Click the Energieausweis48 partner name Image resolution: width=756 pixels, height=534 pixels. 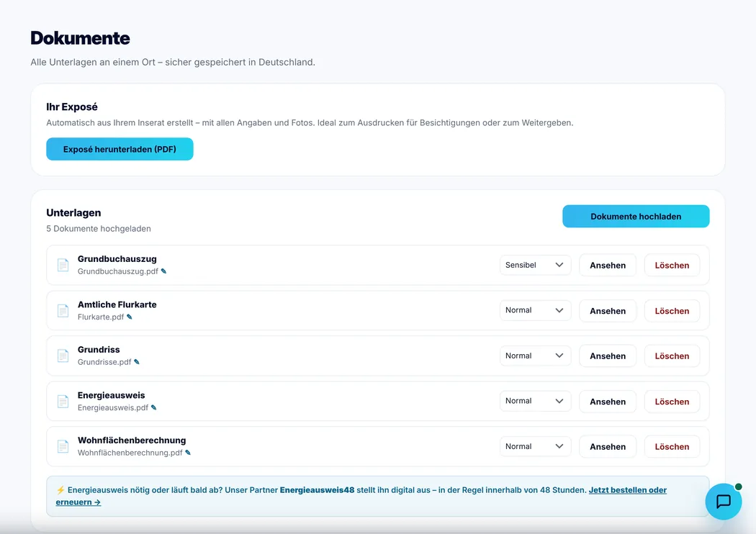317,490
